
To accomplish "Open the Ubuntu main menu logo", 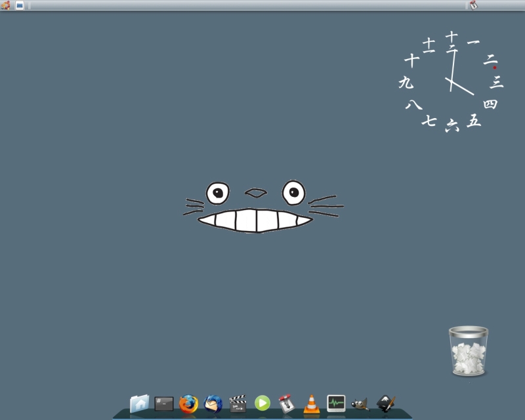I will pyautogui.click(x=5, y=5).
